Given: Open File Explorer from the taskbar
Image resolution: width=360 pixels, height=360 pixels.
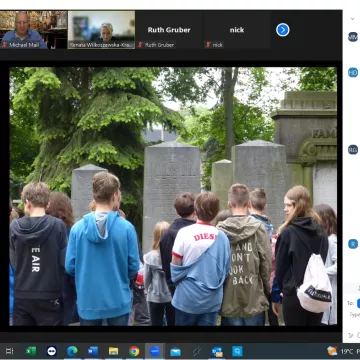Looking at the screenshot, I should tap(113, 351).
